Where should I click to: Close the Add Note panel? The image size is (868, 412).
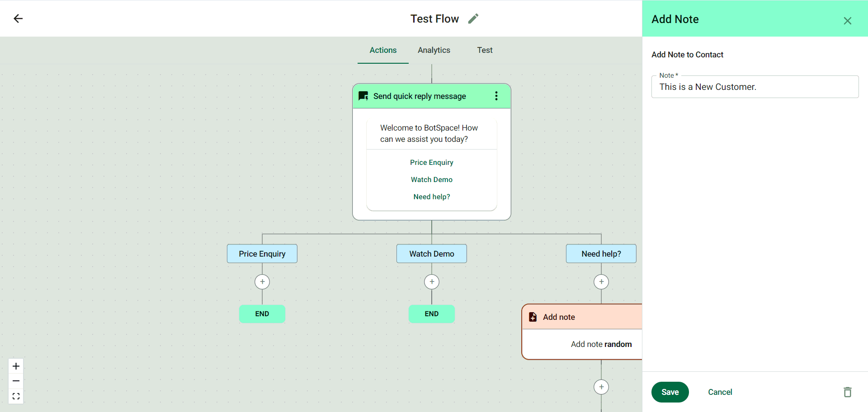tap(847, 21)
